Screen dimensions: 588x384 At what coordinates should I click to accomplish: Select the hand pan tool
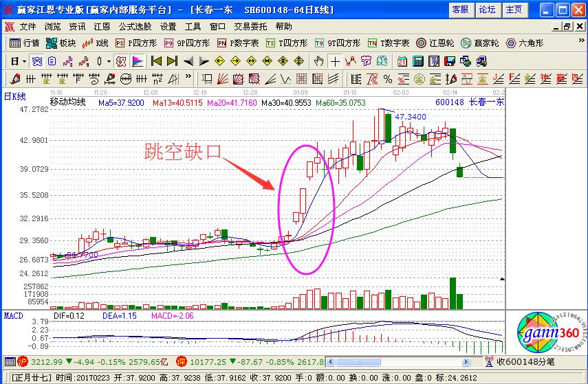tap(318, 60)
